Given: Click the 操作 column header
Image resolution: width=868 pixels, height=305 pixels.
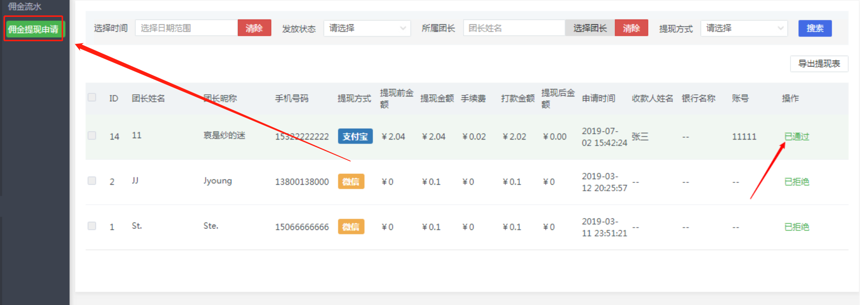Looking at the screenshot, I should click(x=790, y=98).
